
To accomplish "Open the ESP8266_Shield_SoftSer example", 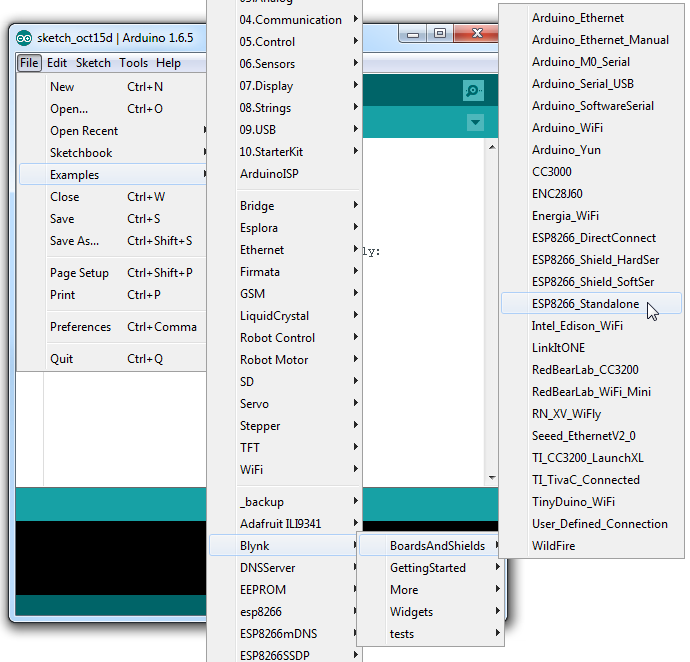I will [591, 282].
